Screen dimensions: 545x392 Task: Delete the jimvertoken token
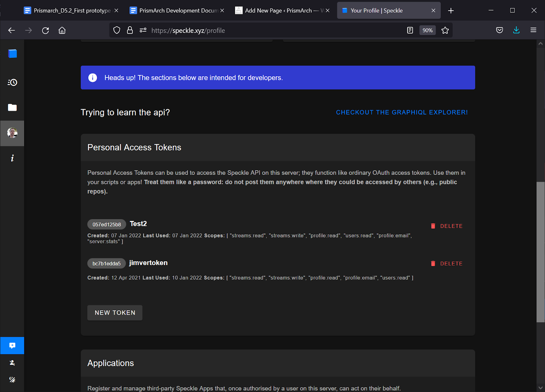(x=447, y=263)
